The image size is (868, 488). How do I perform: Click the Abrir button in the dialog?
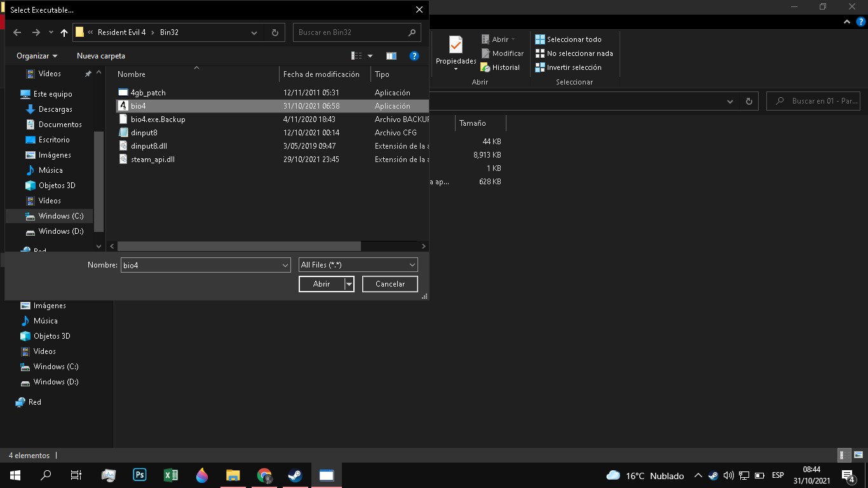(x=322, y=284)
